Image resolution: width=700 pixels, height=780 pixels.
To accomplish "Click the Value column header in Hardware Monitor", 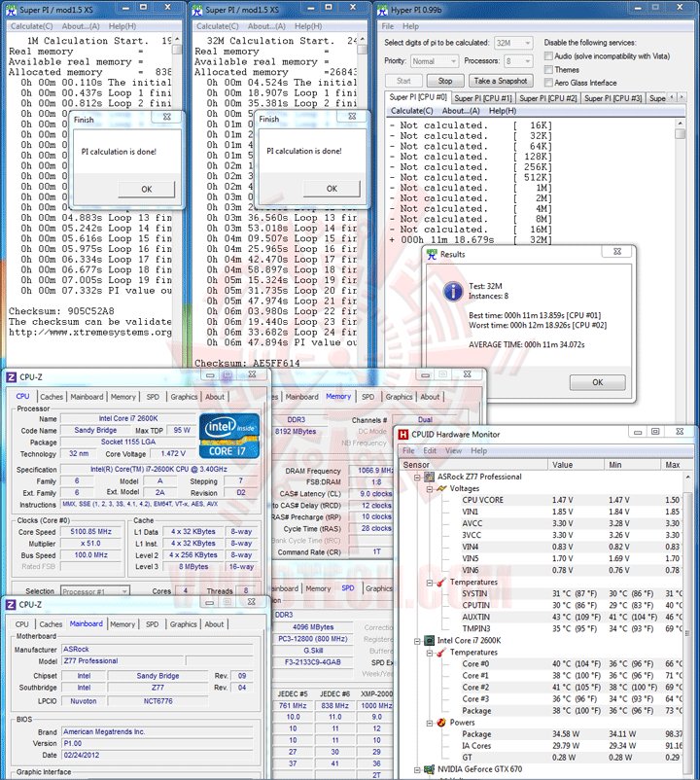I will [577, 465].
